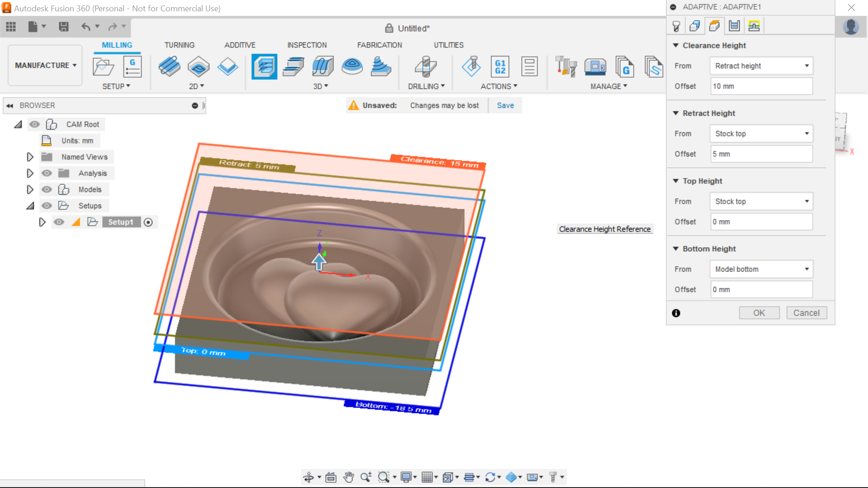Click the OK button
The width and height of the screenshot is (868, 488).
759,313
